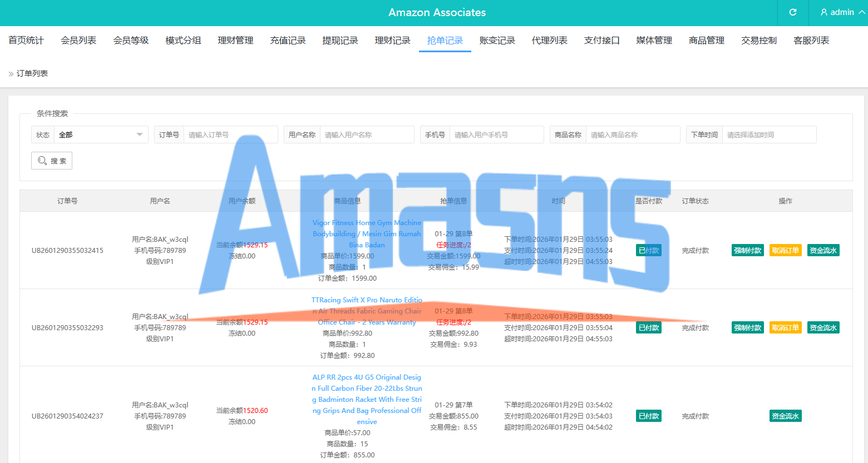Click the 已付款 badge for order UB2601290355032415
Screen dimensions: 868x463
(649, 250)
